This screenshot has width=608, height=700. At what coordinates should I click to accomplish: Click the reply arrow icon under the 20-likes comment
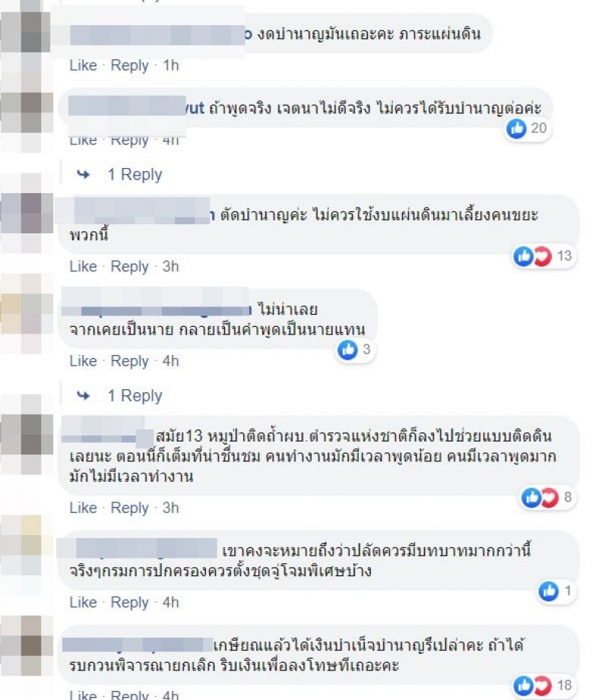coord(83,174)
